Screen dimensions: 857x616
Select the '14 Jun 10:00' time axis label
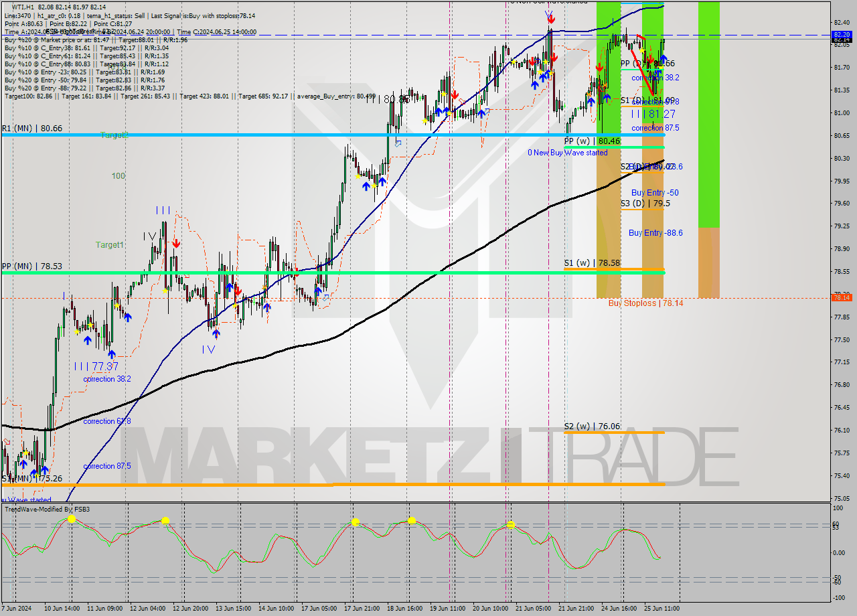coord(277,609)
